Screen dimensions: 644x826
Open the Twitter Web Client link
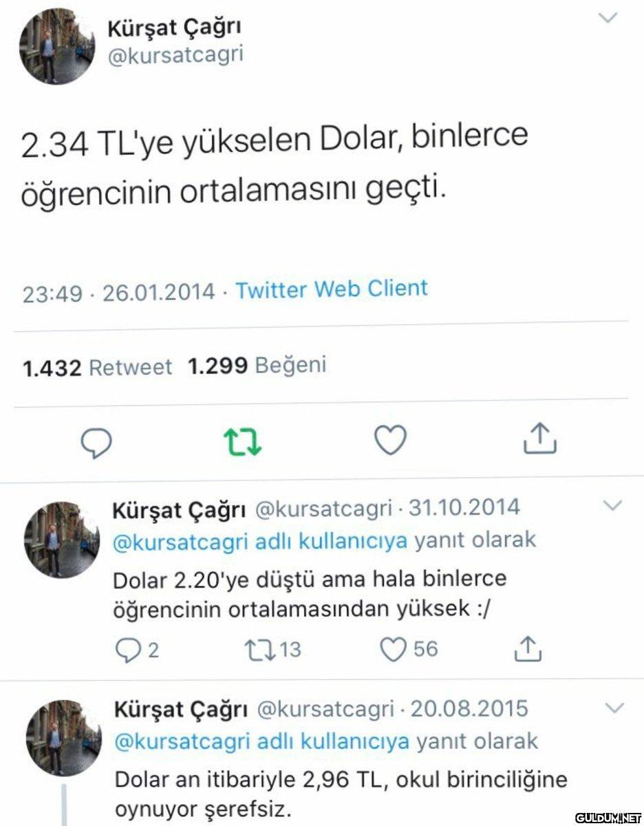tap(332, 289)
